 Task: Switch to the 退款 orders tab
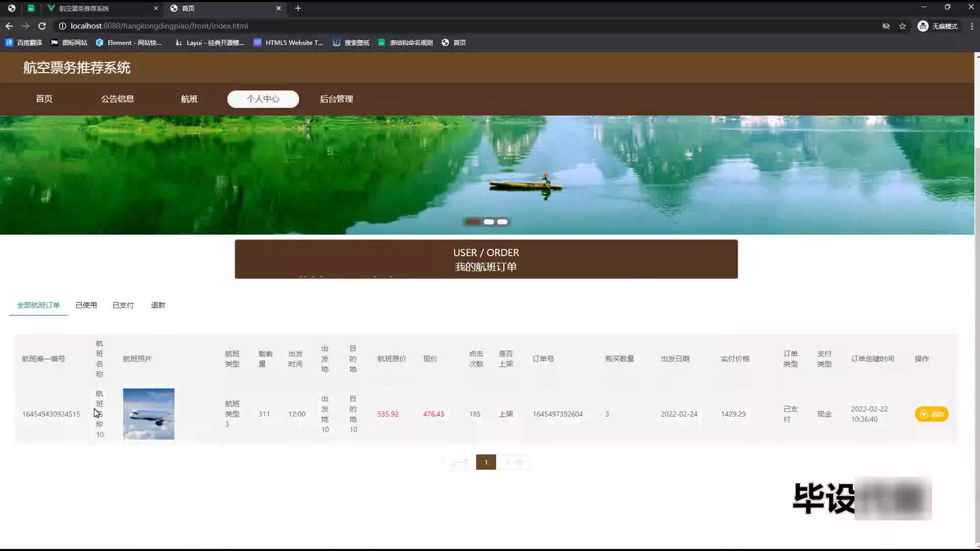tap(158, 305)
